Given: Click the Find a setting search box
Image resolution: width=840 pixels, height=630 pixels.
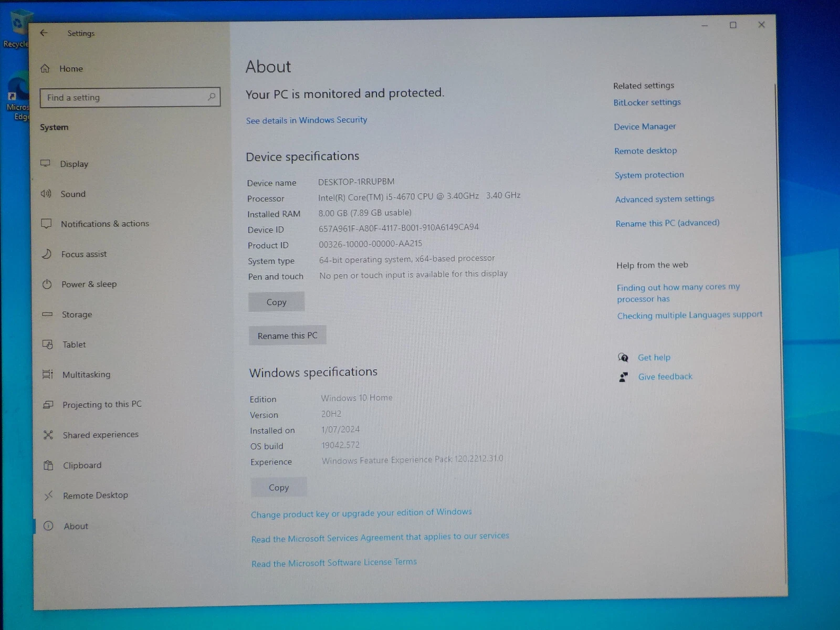Looking at the screenshot, I should [130, 97].
